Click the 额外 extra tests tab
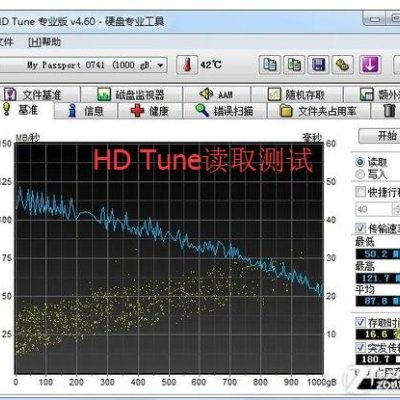Viewport: 400px width, 400px height. click(x=373, y=95)
